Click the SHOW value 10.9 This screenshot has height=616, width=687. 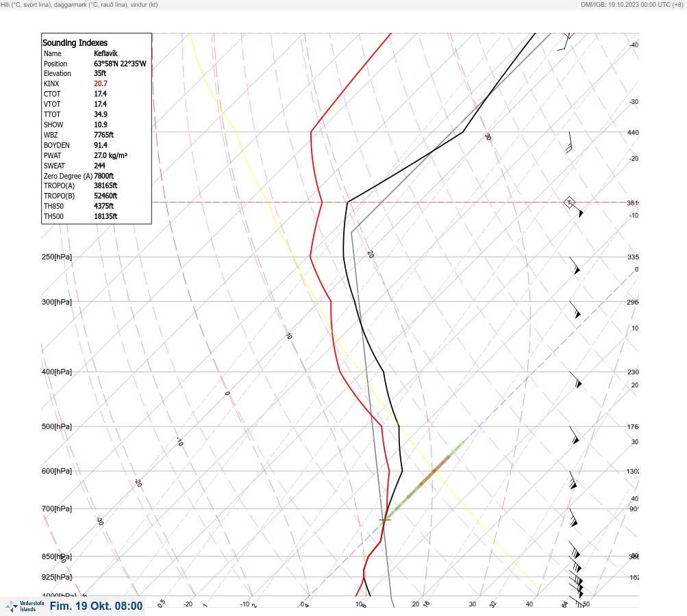(x=100, y=125)
